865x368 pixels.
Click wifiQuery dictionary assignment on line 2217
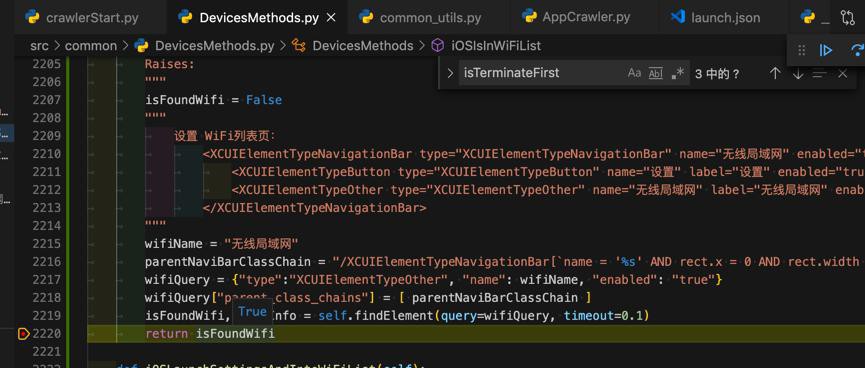pos(434,280)
